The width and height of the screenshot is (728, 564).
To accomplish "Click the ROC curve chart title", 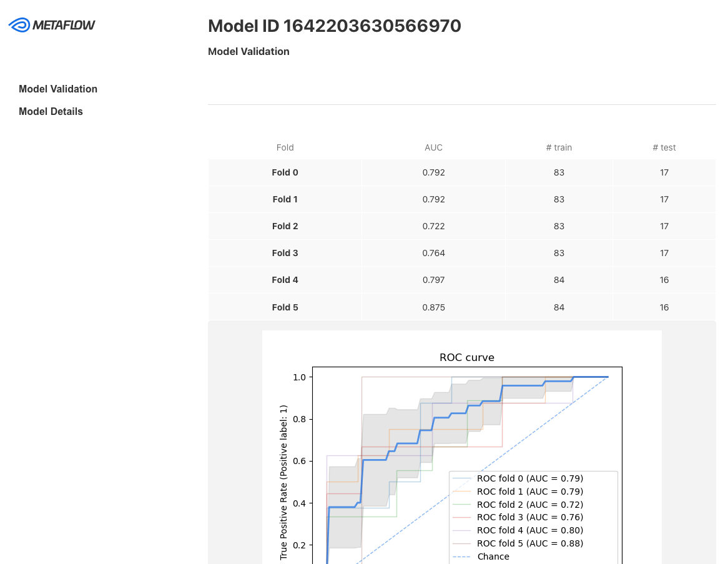I will click(466, 358).
